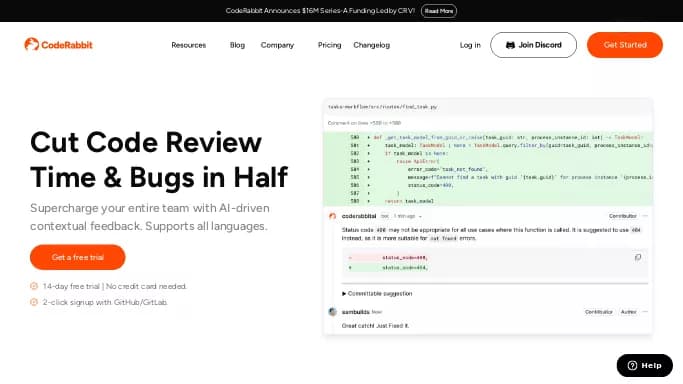
Task: Click the Join Discord button
Action: click(534, 45)
